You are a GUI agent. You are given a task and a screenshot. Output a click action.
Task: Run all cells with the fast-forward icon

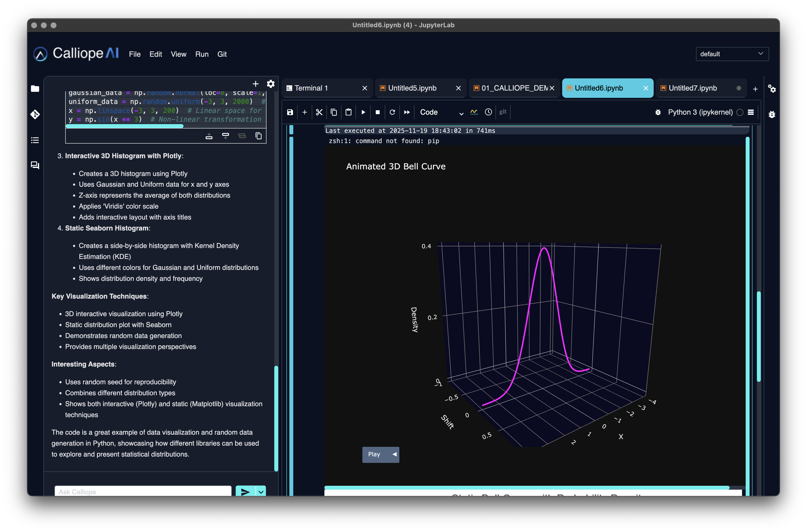coord(407,112)
